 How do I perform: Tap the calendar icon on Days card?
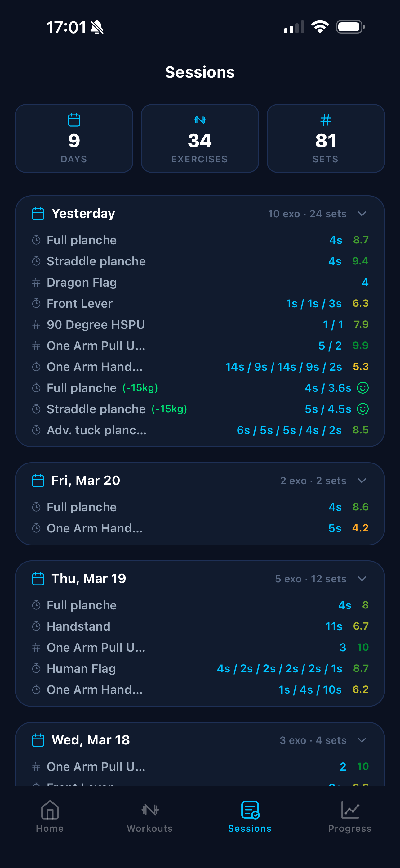(x=74, y=120)
